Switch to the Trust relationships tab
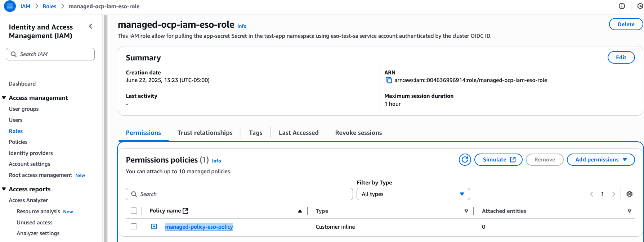 tap(205, 133)
